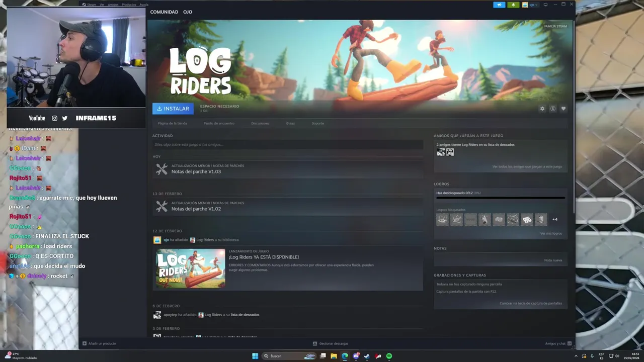Image resolution: width=644 pixels, height=362 pixels.
Task: Open Notas del parche V1.02
Action: 196,209
